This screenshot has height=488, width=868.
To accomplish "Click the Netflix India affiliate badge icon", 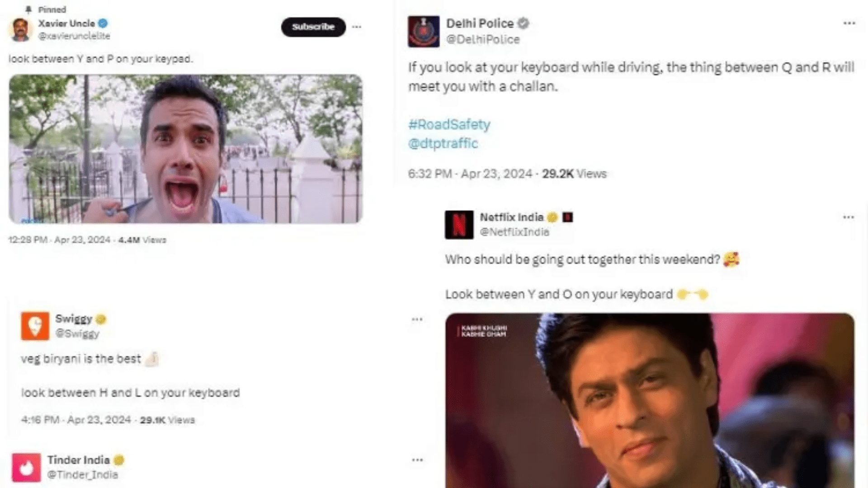I will click(567, 218).
